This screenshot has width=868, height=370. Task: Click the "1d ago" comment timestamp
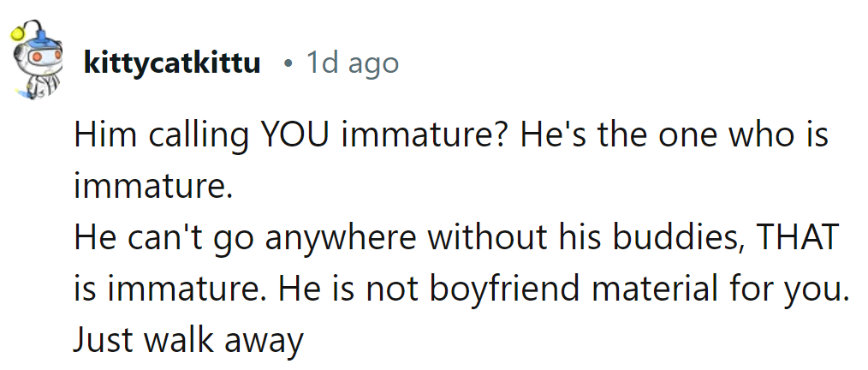352,63
